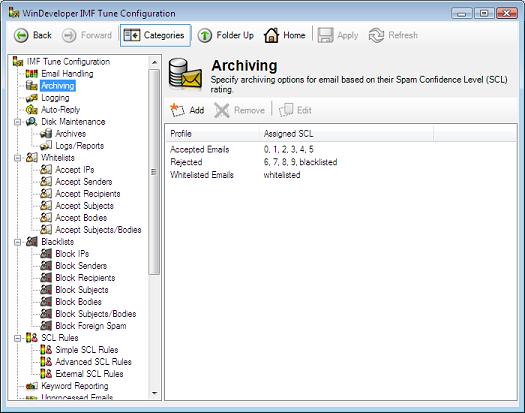Click the Disk Maintenance magnifier icon

[32, 122]
